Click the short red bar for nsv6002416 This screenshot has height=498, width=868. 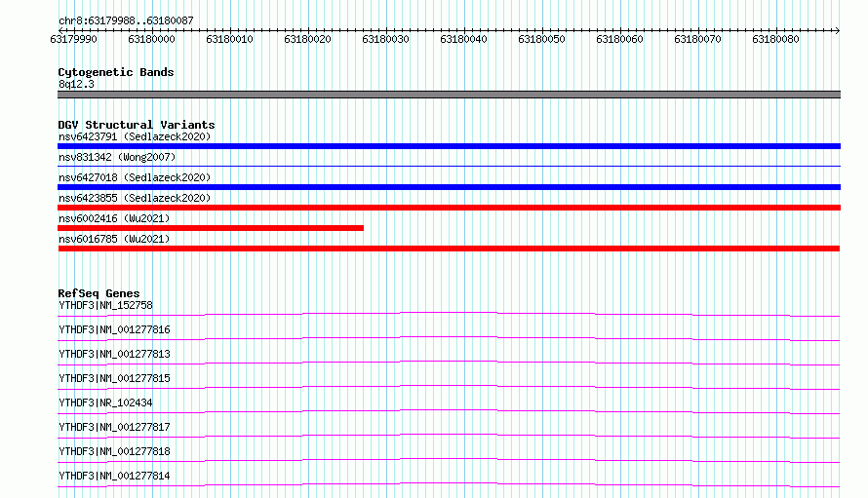click(x=211, y=228)
